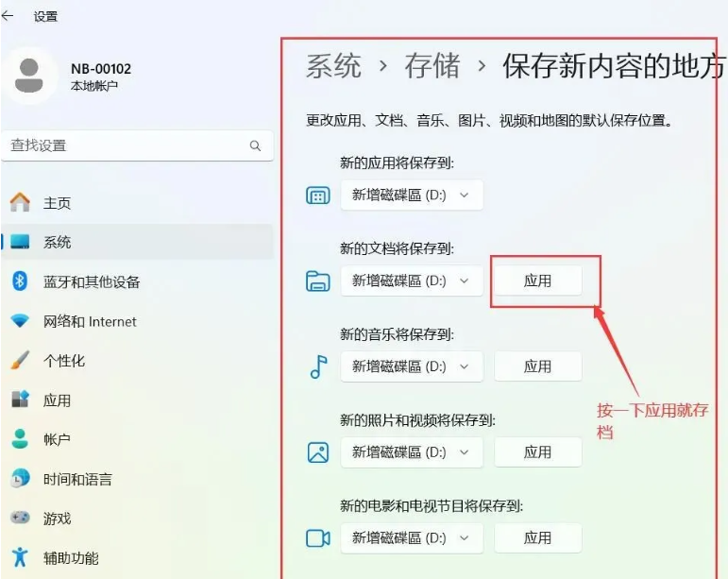Click the apps icon beside 应用

point(20,400)
